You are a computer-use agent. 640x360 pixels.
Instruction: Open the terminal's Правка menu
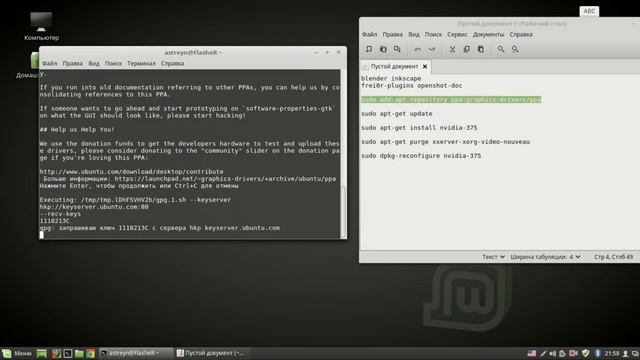click(x=73, y=63)
